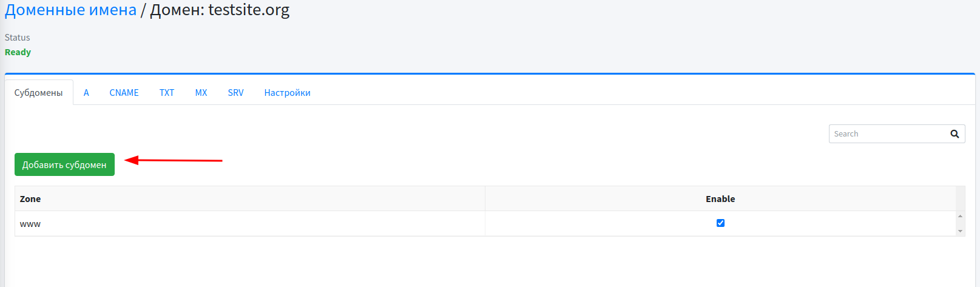The image size is (980, 287).
Task: Toggle the Enable checkbox for www
Action: [720, 223]
